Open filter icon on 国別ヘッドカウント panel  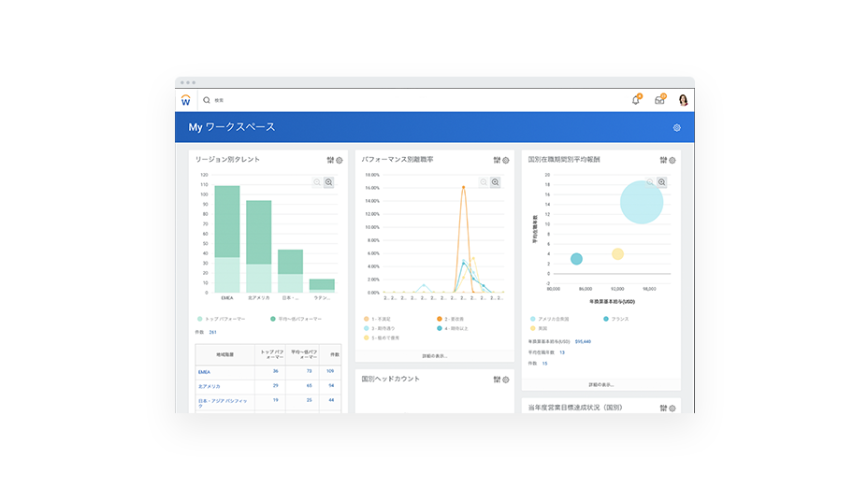point(497,380)
